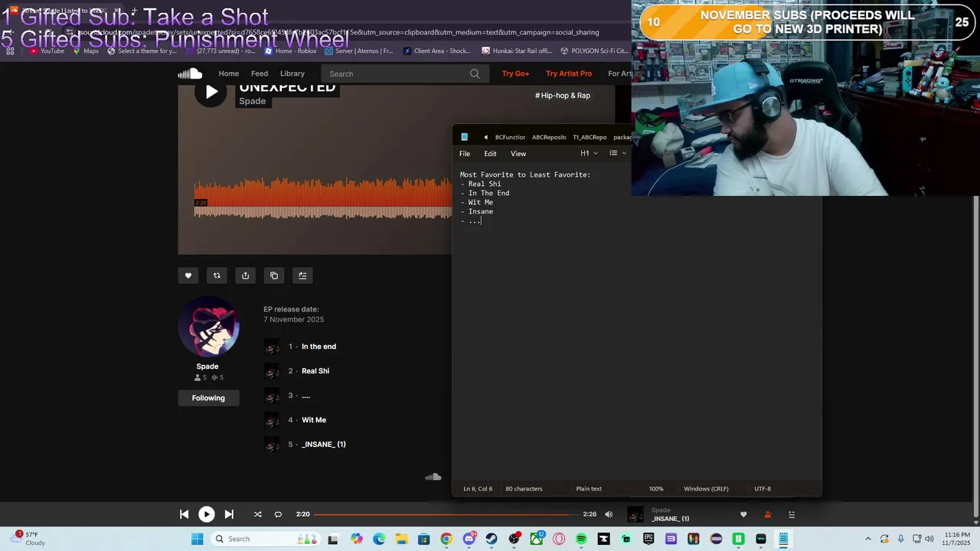This screenshot has height=551, width=980.
Task: Toggle the Following button for Spade
Action: pos(208,398)
